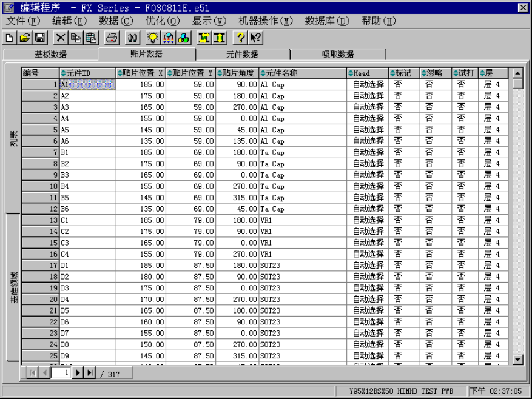The height and width of the screenshot is (399, 532).
Task: Sort by the 元件ID column header
Action: (87, 73)
